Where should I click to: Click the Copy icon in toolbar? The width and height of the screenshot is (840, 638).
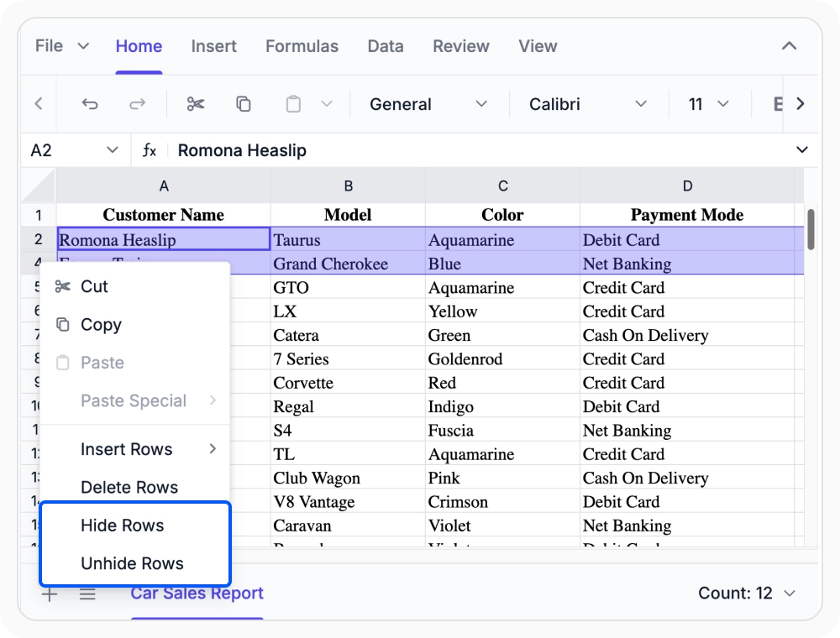click(x=244, y=104)
